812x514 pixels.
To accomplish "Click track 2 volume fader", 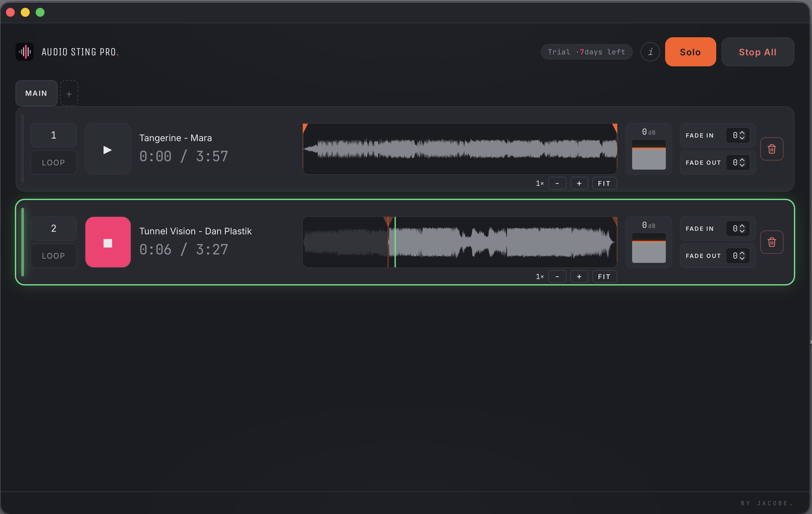I will 648,248.
